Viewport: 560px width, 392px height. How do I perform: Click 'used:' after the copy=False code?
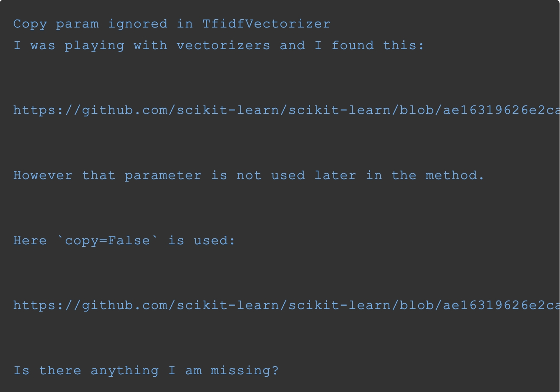(214, 240)
